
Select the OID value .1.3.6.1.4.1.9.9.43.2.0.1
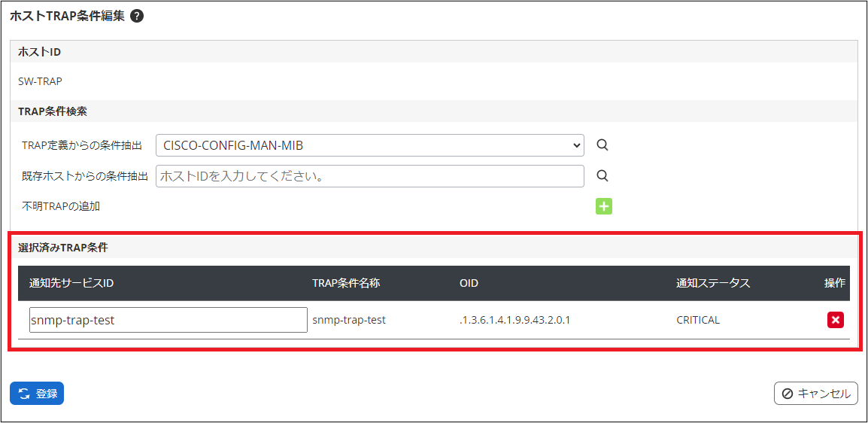point(515,320)
